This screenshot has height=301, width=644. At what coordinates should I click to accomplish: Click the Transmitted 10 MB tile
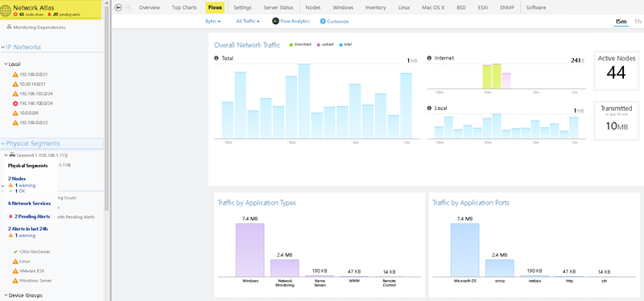tap(617, 121)
